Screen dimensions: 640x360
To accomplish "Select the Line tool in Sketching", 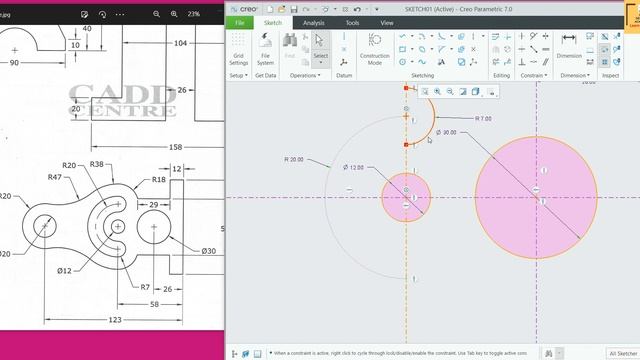I will pos(402,36).
